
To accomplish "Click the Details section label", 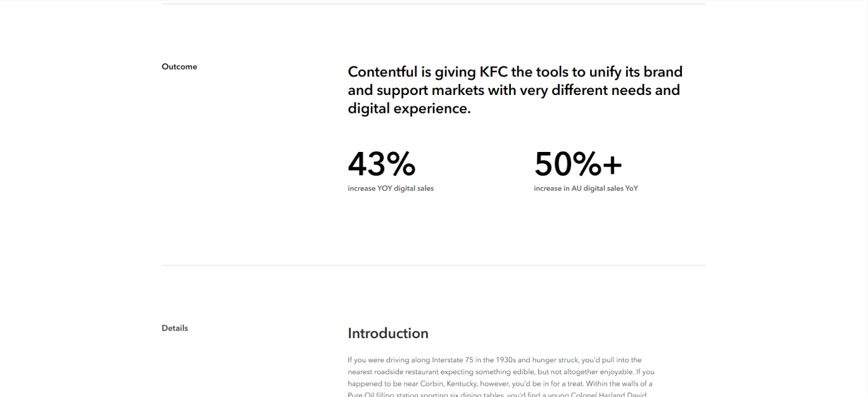I will pyautogui.click(x=175, y=328).
